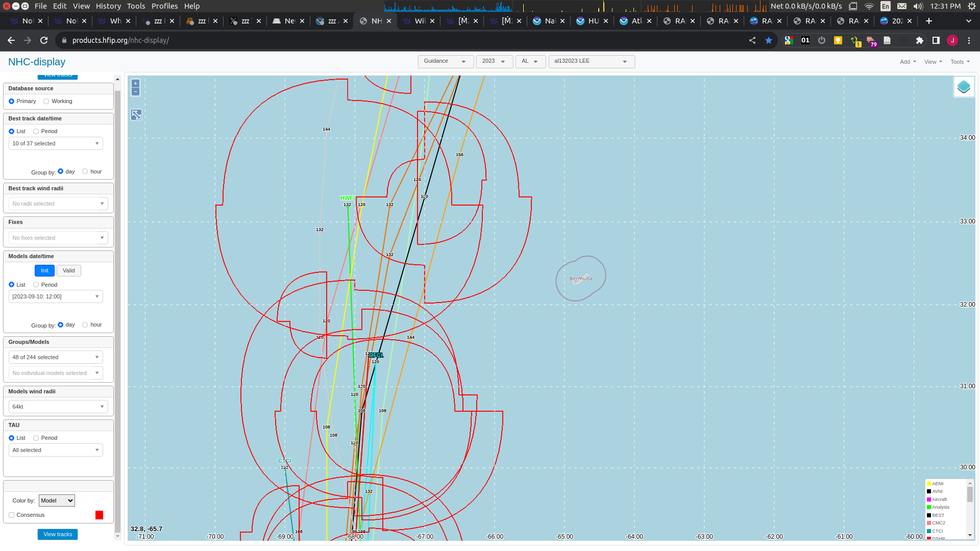
Task: Group models date/time by hour
Action: tap(85, 324)
